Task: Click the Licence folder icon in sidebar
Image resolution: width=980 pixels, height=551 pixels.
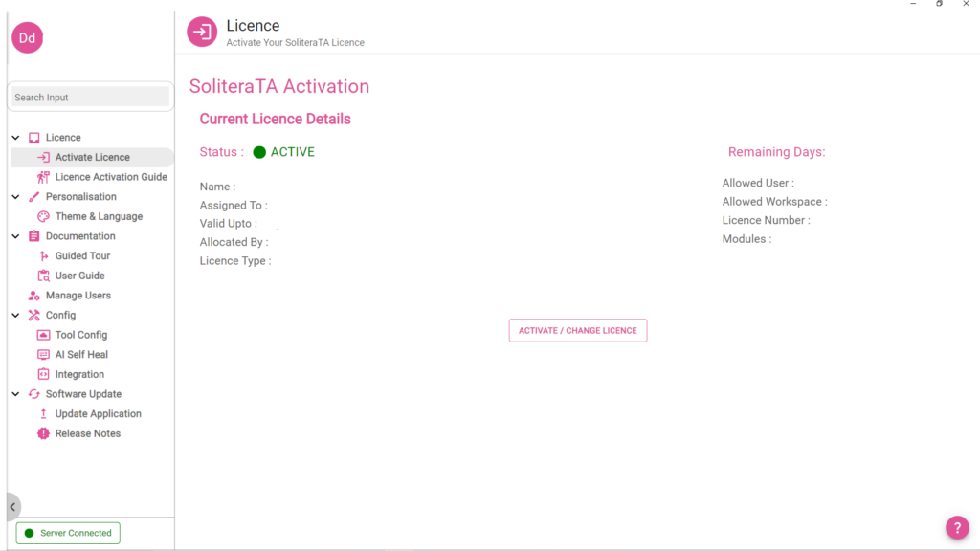Action: (34, 138)
